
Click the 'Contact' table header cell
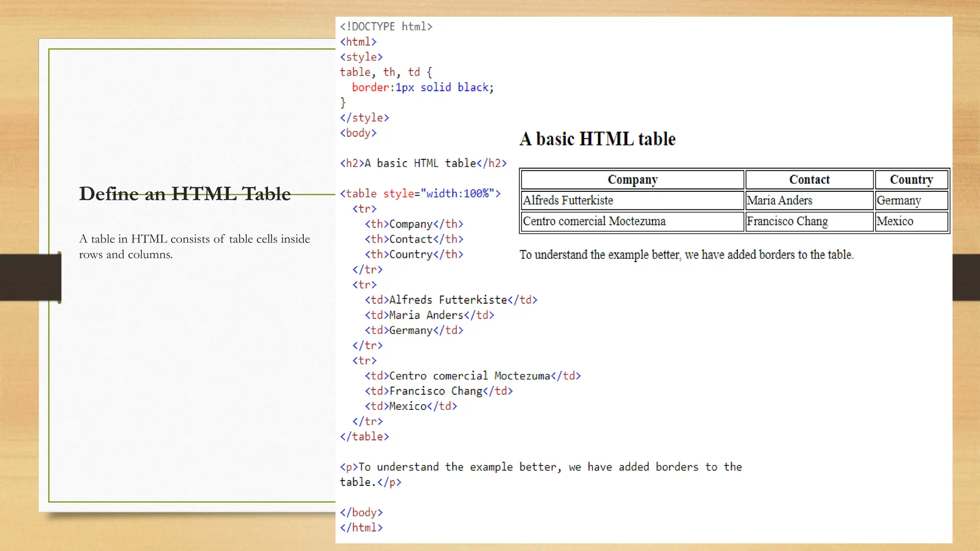tap(809, 180)
